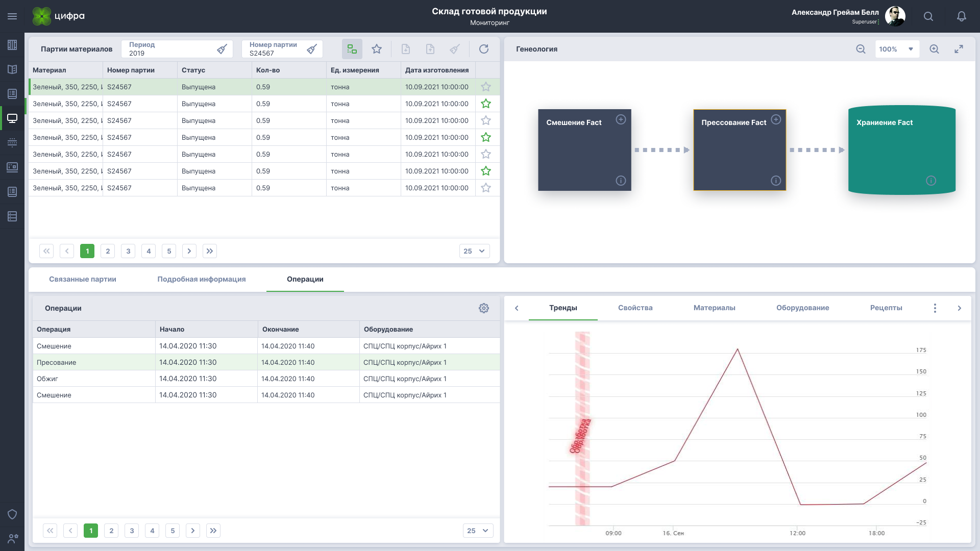
Task: Open the Оборудование tab
Action: 803,308
